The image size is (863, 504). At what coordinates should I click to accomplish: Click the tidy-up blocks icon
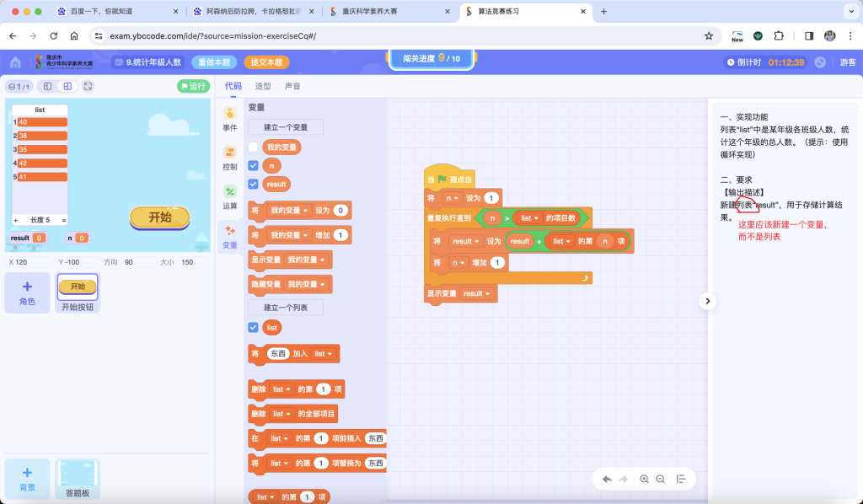pyautogui.click(x=681, y=479)
